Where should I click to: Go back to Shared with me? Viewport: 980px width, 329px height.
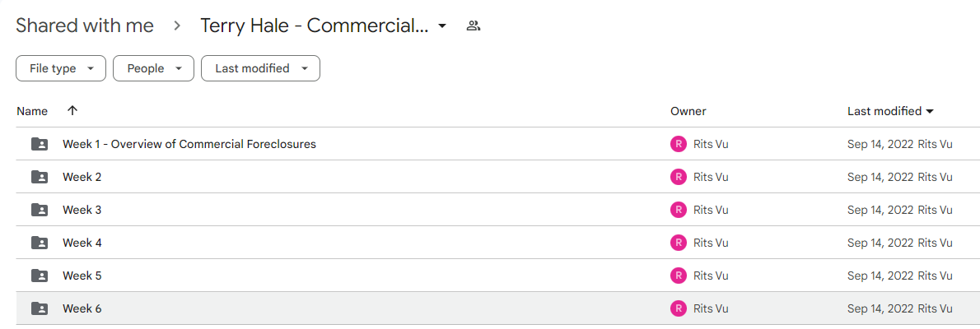coord(84,25)
